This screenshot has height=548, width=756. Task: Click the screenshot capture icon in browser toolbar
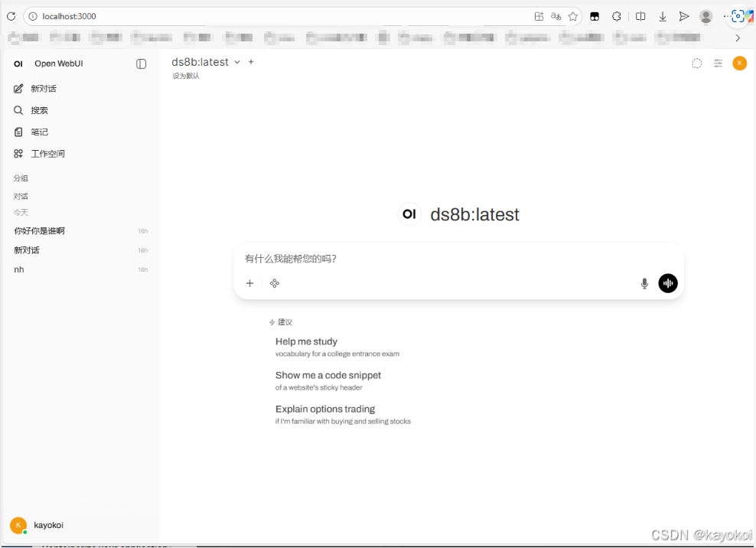tap(737, 16)
